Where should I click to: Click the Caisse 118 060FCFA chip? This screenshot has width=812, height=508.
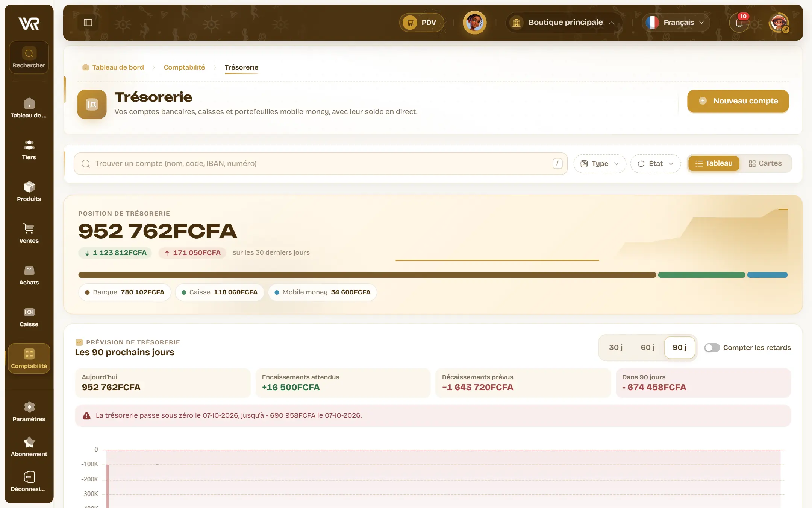[220, 292]
